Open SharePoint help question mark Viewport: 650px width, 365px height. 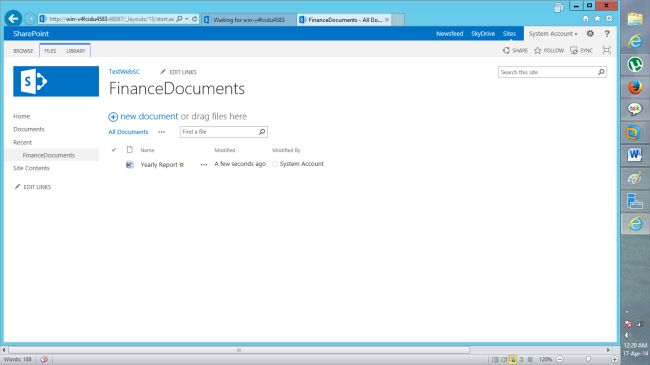[607, 34]
